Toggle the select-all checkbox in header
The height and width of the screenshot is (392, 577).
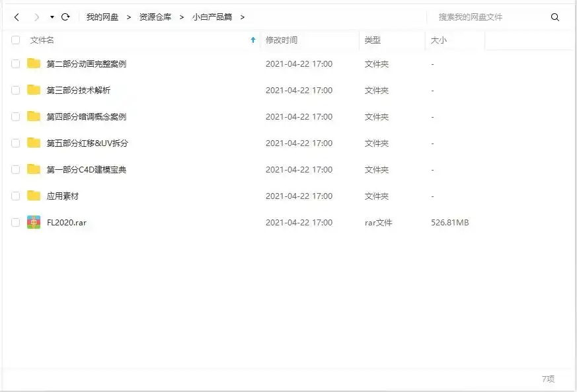coord(15,40)
